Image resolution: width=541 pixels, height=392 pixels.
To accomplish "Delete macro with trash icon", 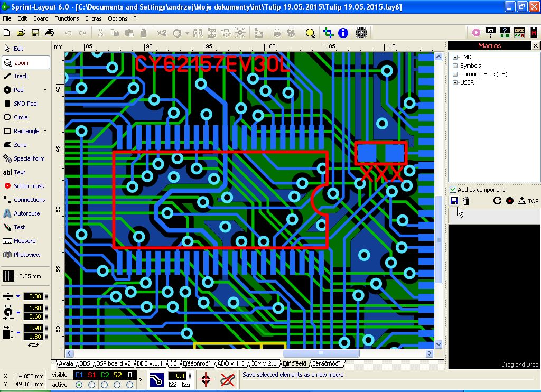I will click(467, 201).
